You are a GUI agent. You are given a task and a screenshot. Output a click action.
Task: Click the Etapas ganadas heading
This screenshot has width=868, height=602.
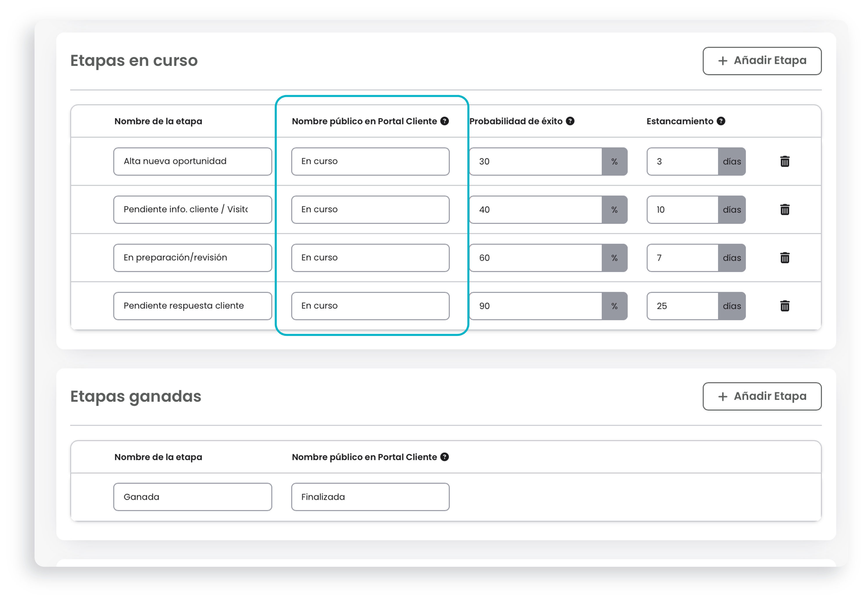click(136, 397)
